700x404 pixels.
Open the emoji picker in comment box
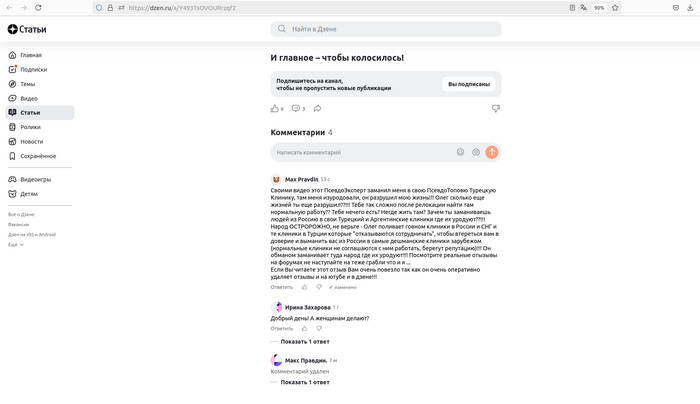460,152
